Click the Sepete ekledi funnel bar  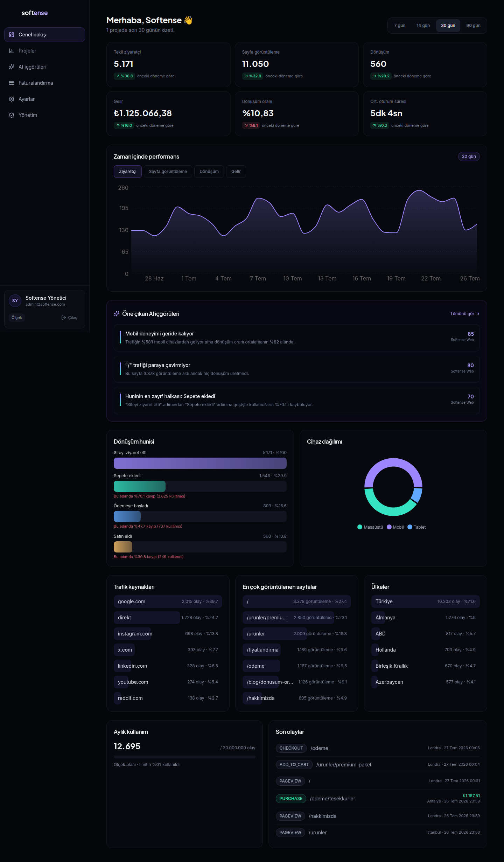pyautogui.click(x=200, y=486)
